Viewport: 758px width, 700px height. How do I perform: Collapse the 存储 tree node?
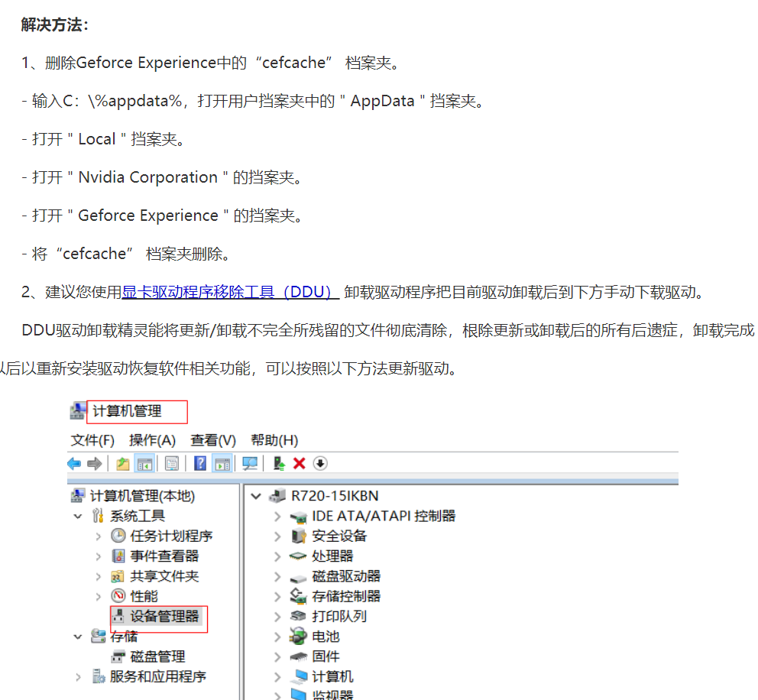pyautogui.click(x=78, y=637)
